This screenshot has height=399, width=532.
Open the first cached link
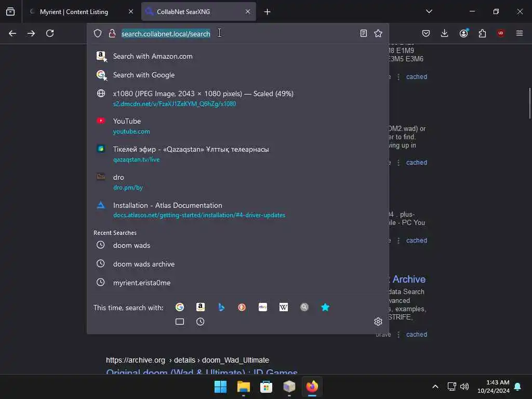point(417,77)
